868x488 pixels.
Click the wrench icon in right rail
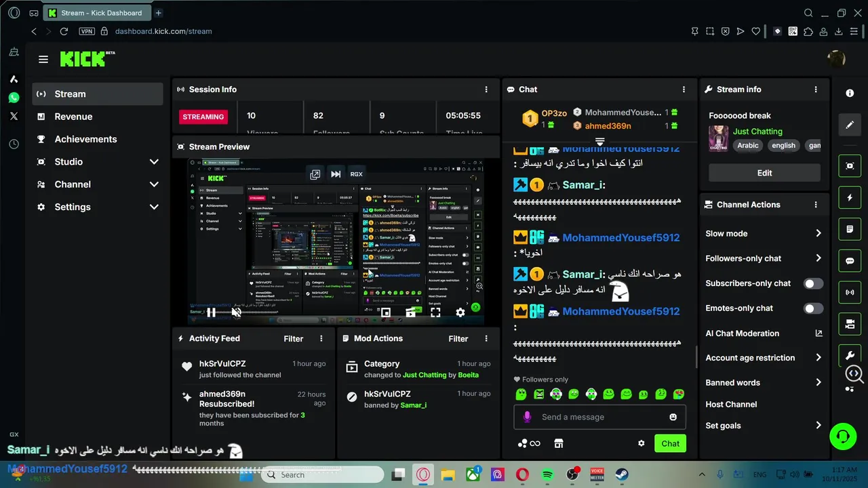[850, 355]
